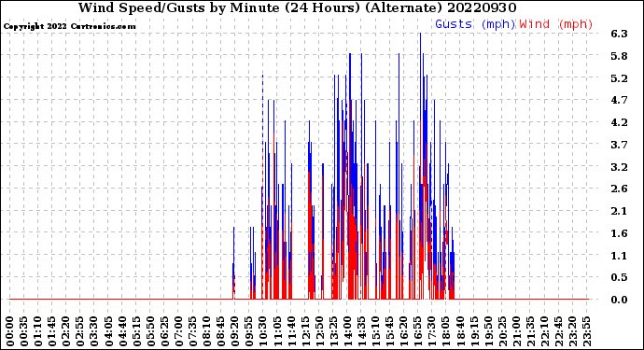Click the 11:40 time label
The height and width of the screenshot is (350, 644).
[x=291, y=331]
